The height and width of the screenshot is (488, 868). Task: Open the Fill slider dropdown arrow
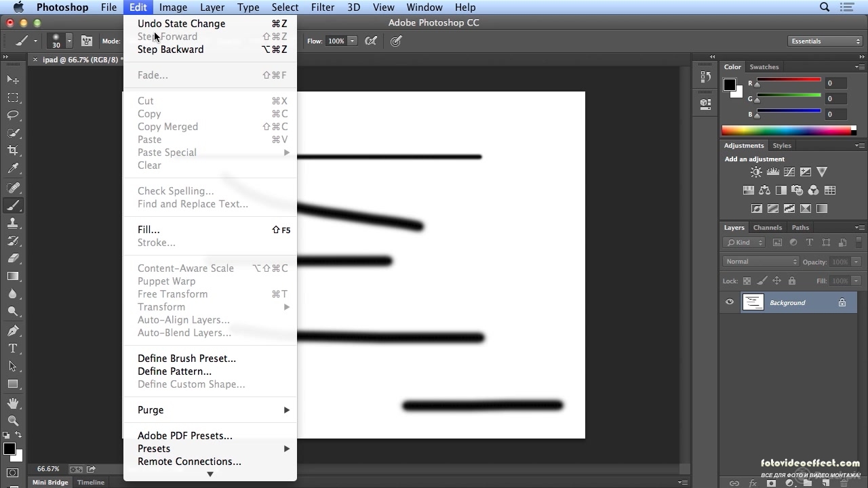tap(856, 281)
